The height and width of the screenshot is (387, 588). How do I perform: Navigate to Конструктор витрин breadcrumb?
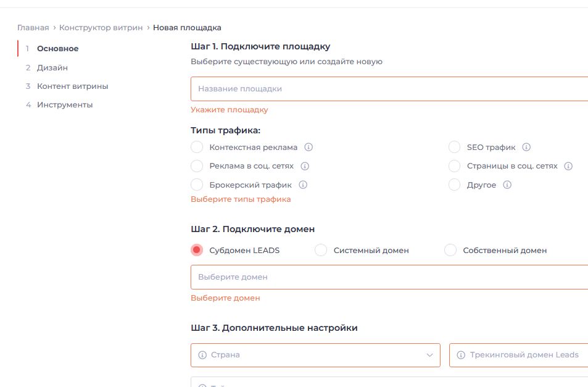point(101,28)
